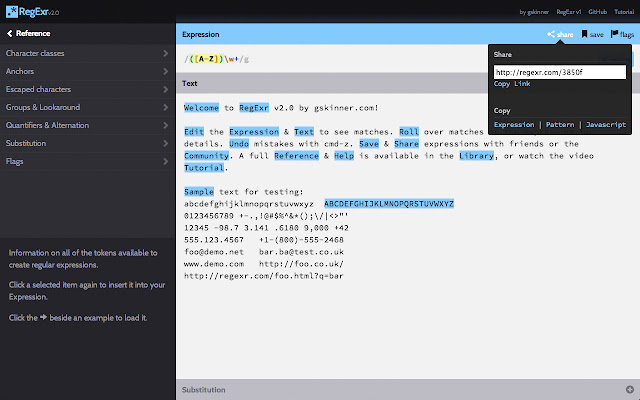
Task: Open Anchors reference item
Action: click(x=87, y=71)
